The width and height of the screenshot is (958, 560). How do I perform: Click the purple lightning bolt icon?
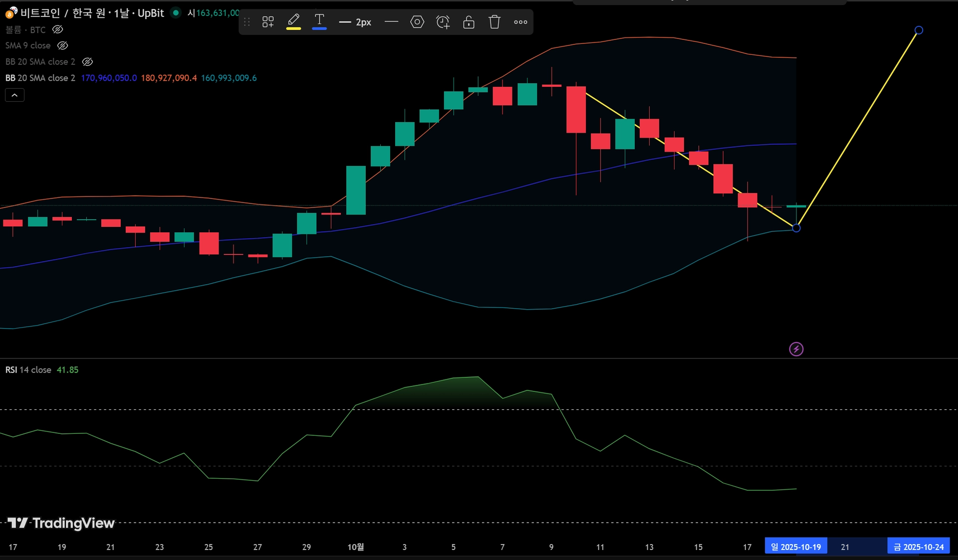pos(796,349)
